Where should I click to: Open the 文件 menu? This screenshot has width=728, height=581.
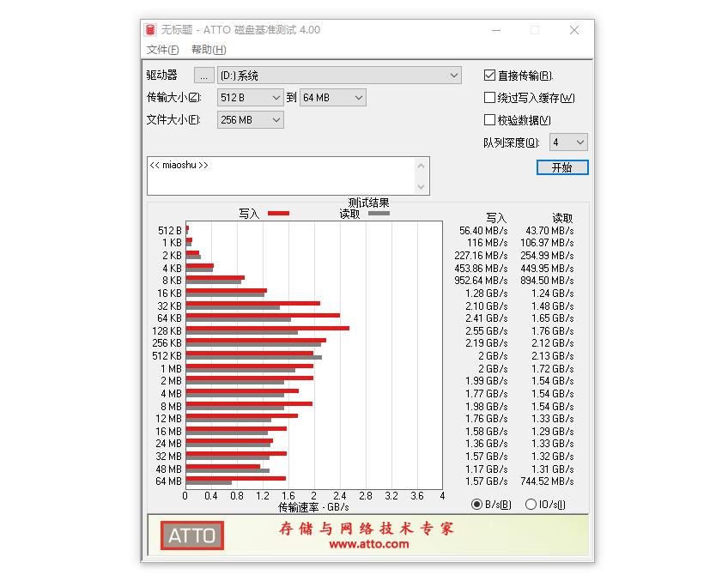(x=163, y=50)
